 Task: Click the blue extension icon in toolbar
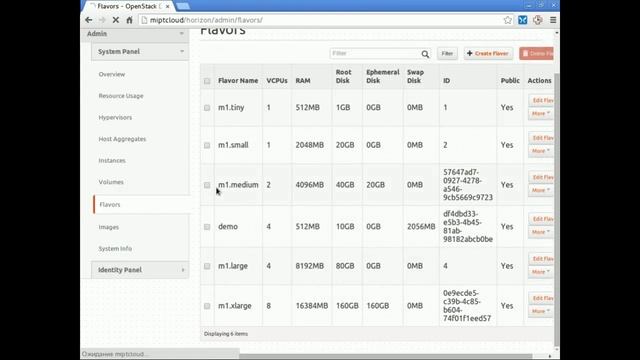522,20
